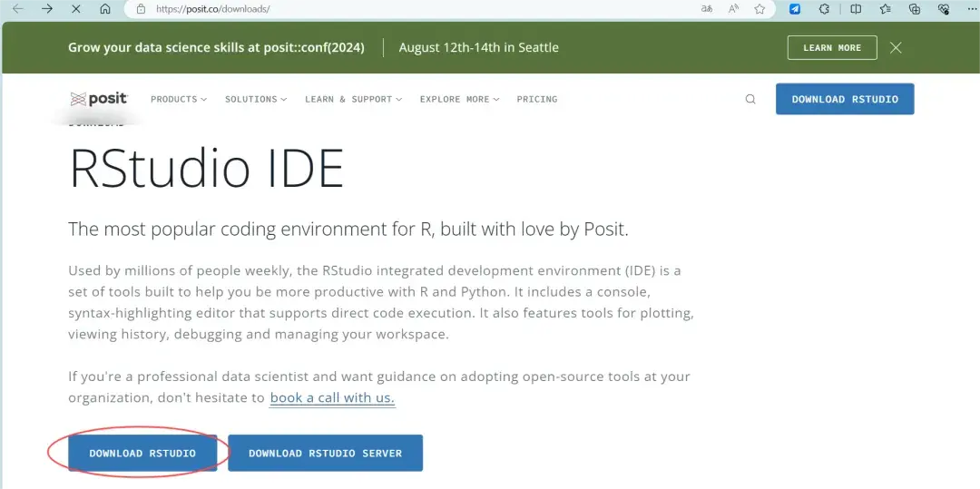
Task: Open the browser extensions puzzle icon
Action: pos(824,9)
